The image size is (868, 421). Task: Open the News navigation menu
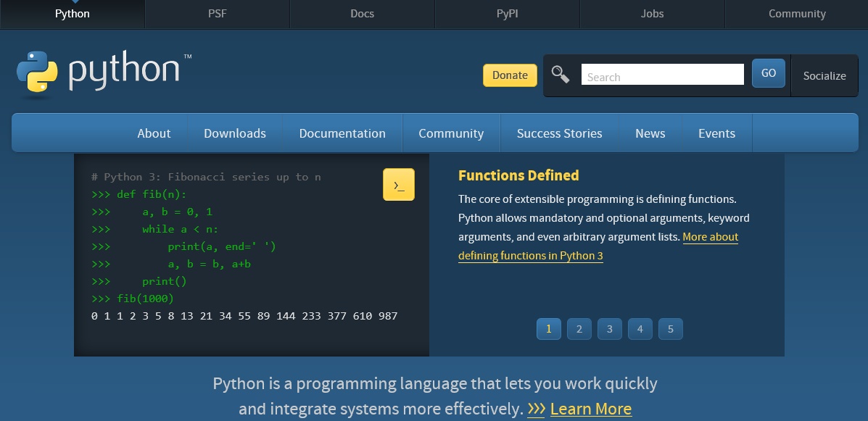(x=650, y=133)
